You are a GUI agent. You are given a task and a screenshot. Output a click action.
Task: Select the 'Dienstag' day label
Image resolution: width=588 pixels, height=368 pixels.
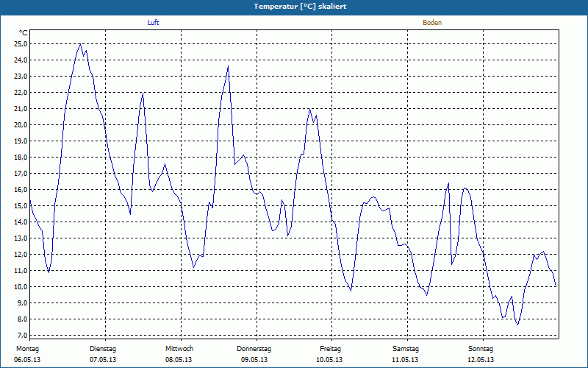[x=103, y=349]
